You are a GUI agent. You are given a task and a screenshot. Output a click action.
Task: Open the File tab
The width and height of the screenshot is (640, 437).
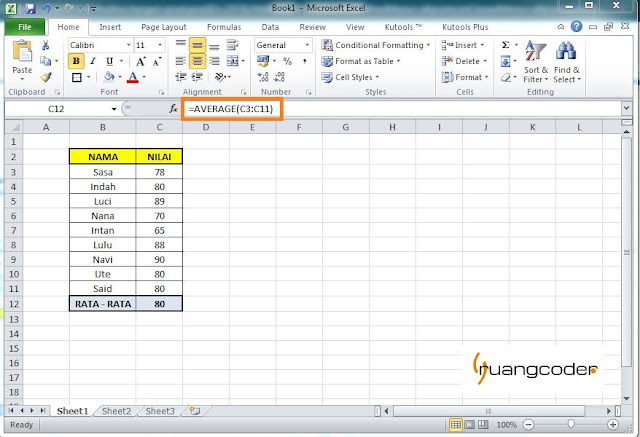24,27
